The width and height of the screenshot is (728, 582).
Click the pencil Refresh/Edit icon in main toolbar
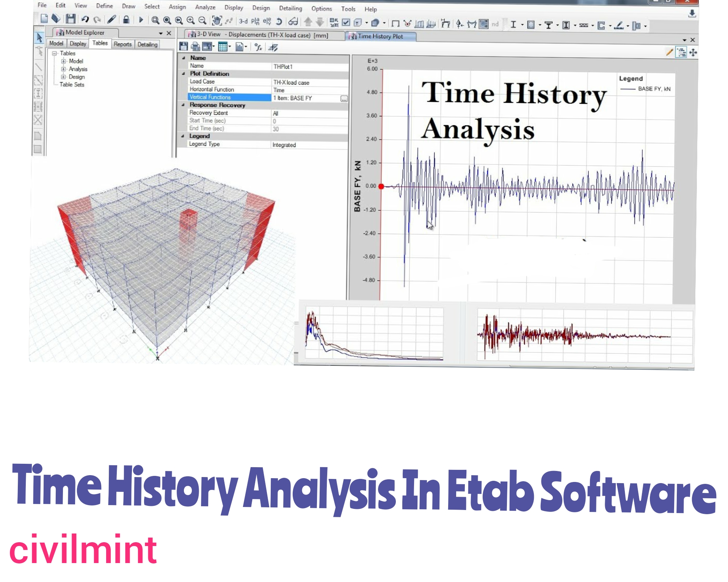pyautogui.click(x=111, y=19)
